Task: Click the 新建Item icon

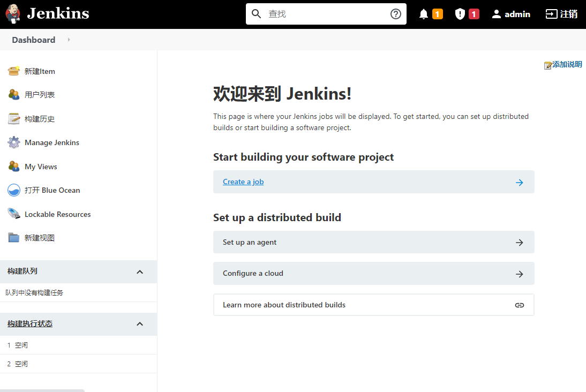Action: 14,71
